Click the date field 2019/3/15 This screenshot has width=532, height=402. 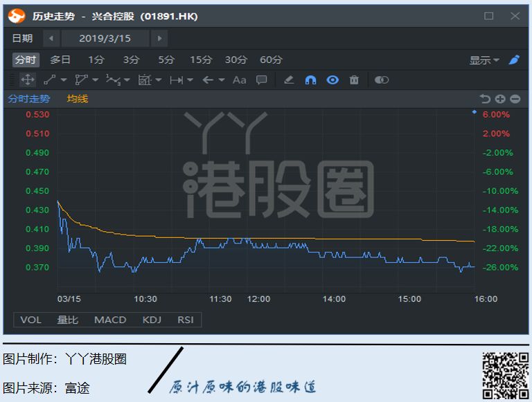[x=105, y=38]
